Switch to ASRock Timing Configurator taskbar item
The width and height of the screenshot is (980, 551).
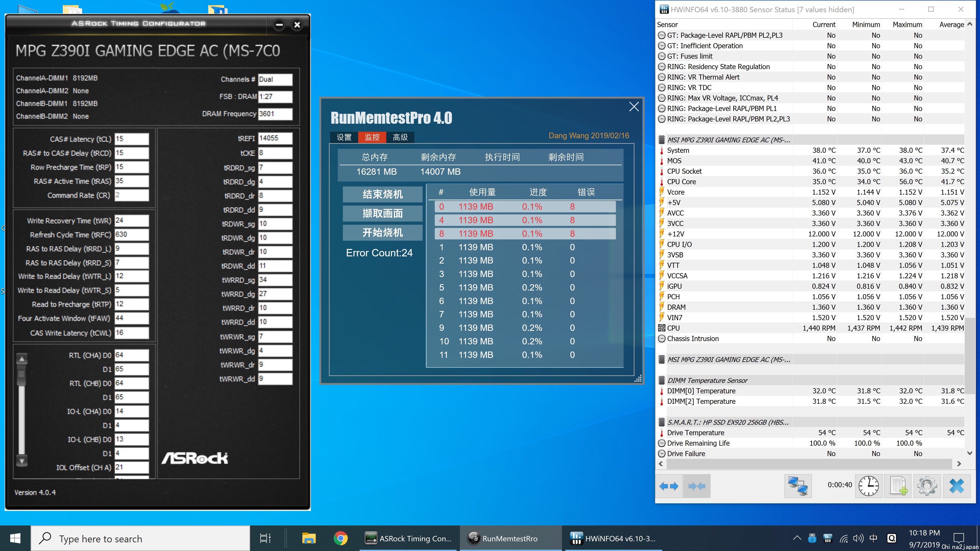click(408, 538)
